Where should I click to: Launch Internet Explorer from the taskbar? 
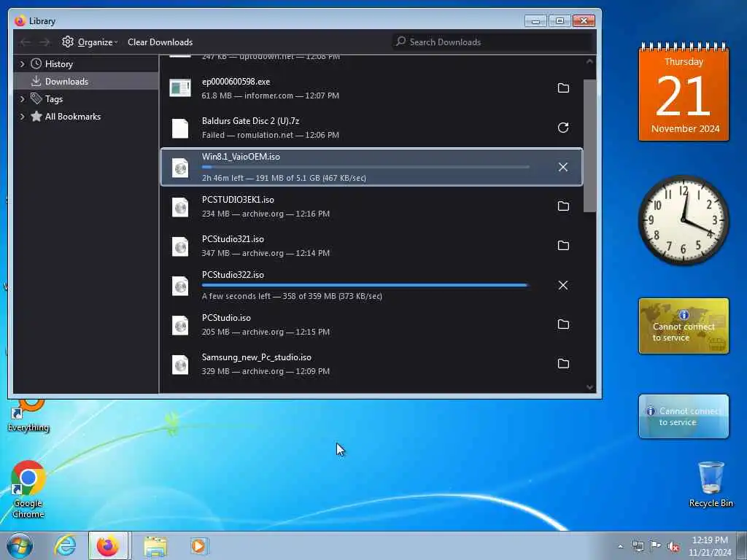tap(65, 545)
